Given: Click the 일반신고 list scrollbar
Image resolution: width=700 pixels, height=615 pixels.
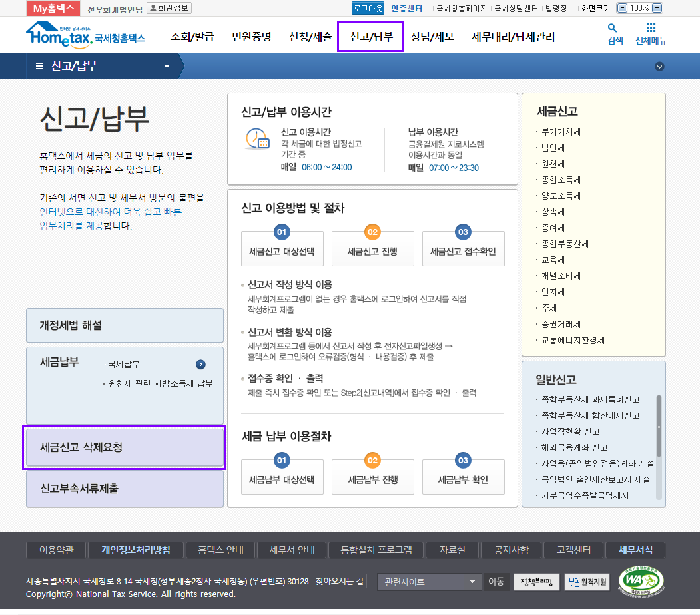Looking at the screenshot, I should point(659,427).
